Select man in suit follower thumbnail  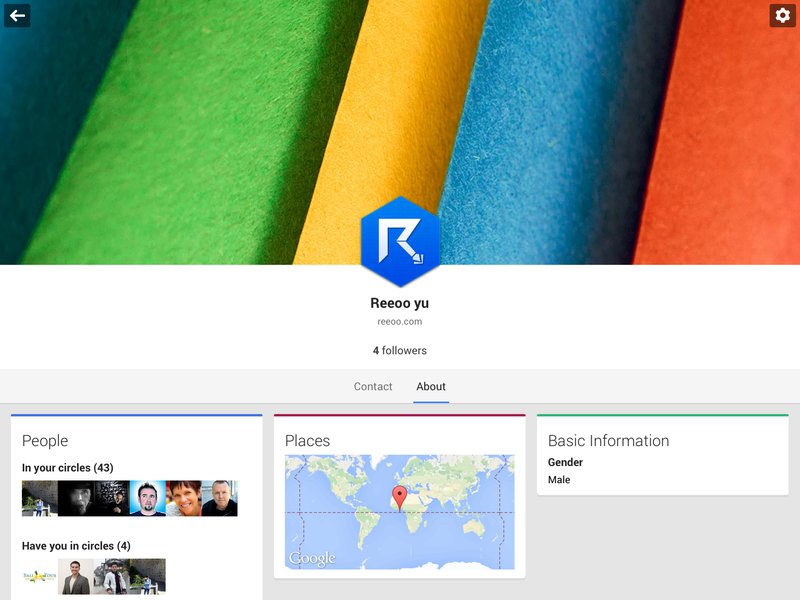point(76,577)
